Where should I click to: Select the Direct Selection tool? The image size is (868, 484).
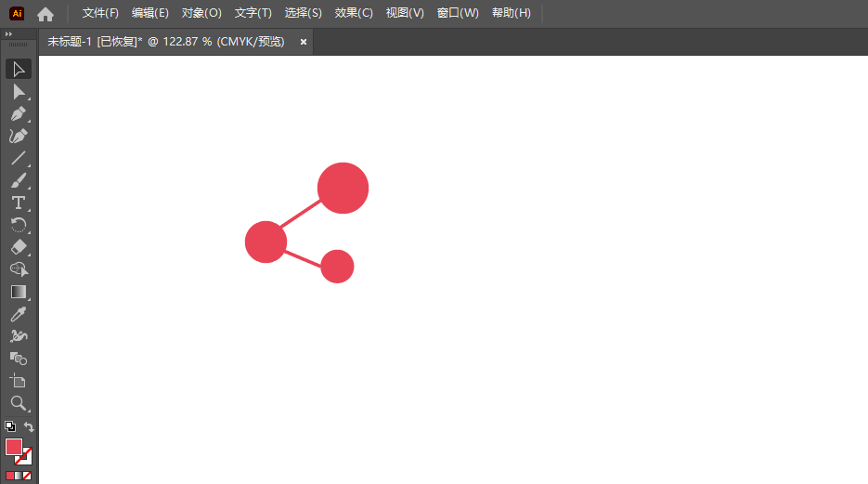(x=19, y=91)
